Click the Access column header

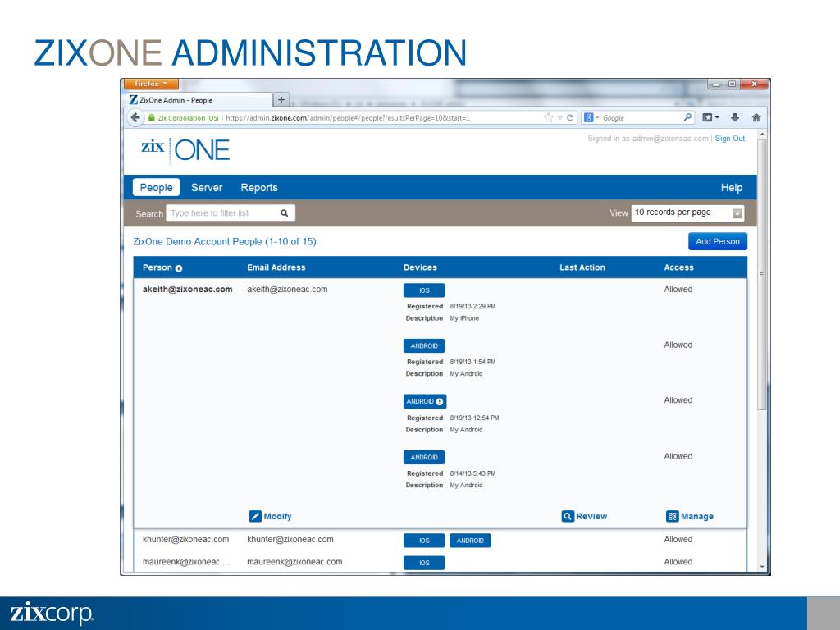click(x=678, y=267)
